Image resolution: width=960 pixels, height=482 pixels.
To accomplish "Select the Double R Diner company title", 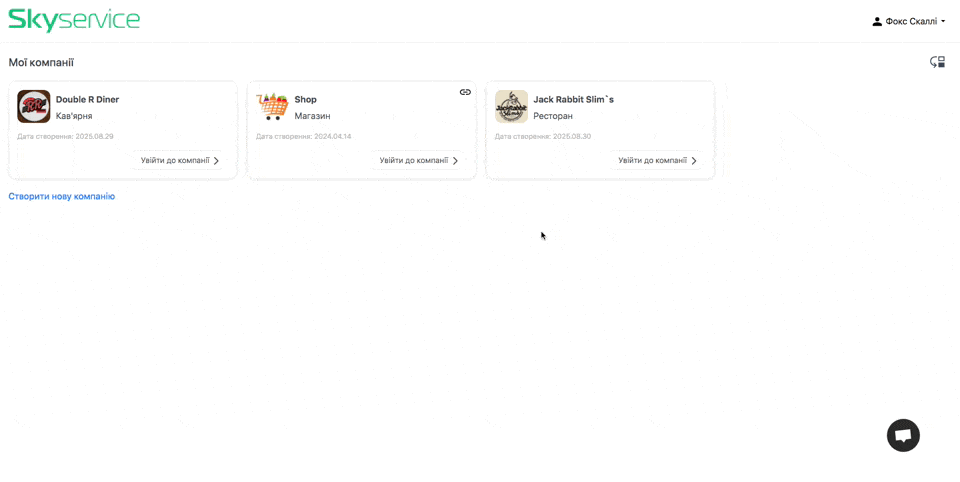I will point(88,99).
